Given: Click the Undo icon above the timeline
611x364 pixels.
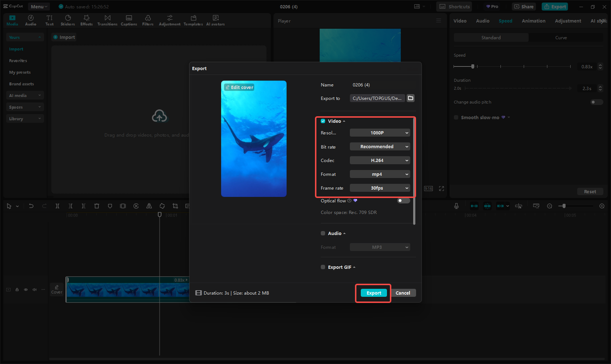Looking at the screenshot, I should tap(31, 206).
